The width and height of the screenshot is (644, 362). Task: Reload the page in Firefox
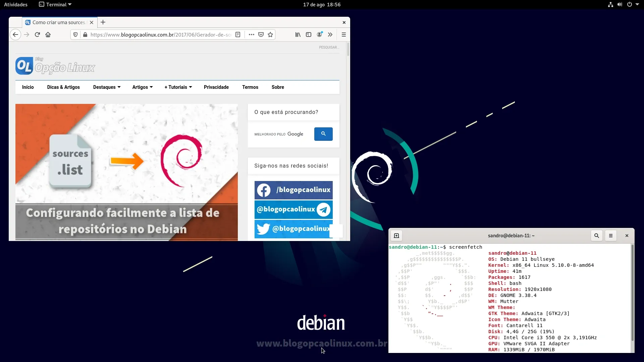(37, 35)
